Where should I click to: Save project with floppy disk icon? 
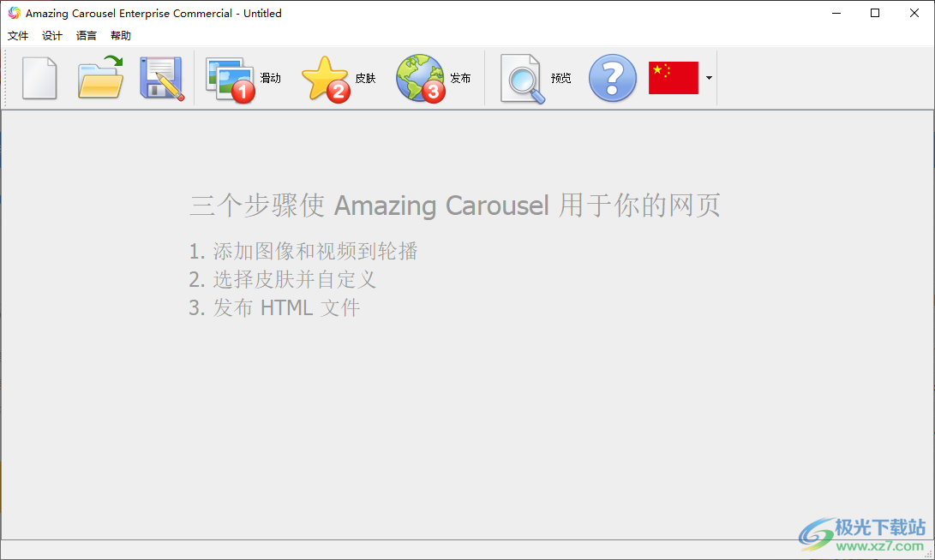(x=162, y=78)
